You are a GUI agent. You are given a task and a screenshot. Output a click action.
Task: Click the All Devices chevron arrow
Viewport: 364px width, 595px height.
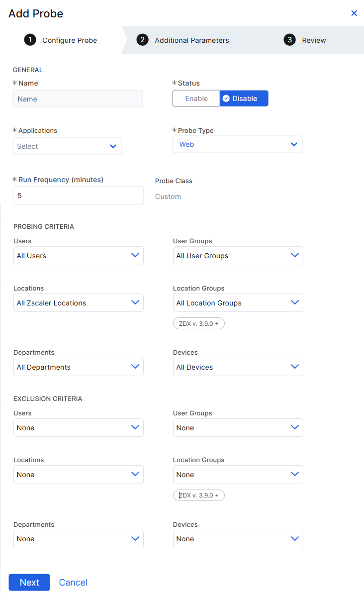294,367
